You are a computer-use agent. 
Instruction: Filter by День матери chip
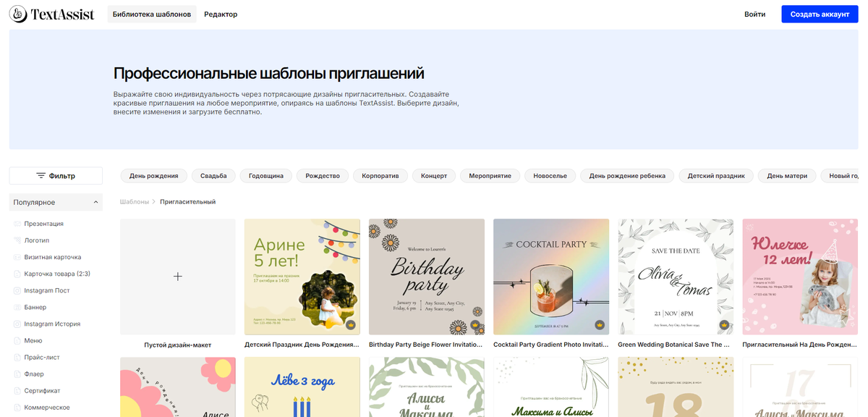click(787, 176)
